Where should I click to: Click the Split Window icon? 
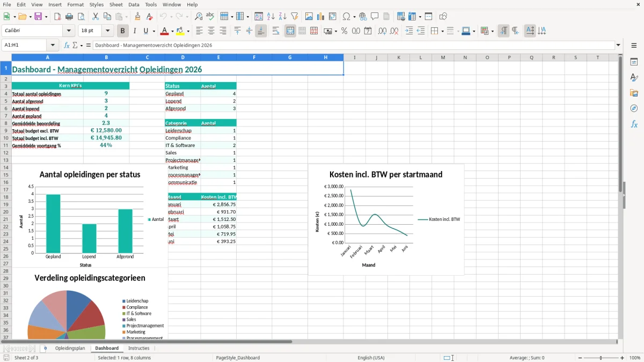click(428, 17)
